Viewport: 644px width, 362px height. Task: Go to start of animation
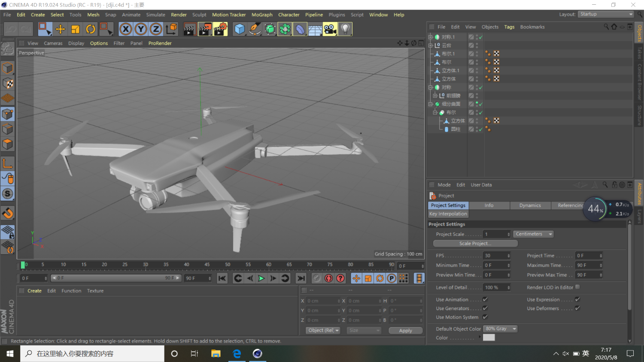point(222,278)
